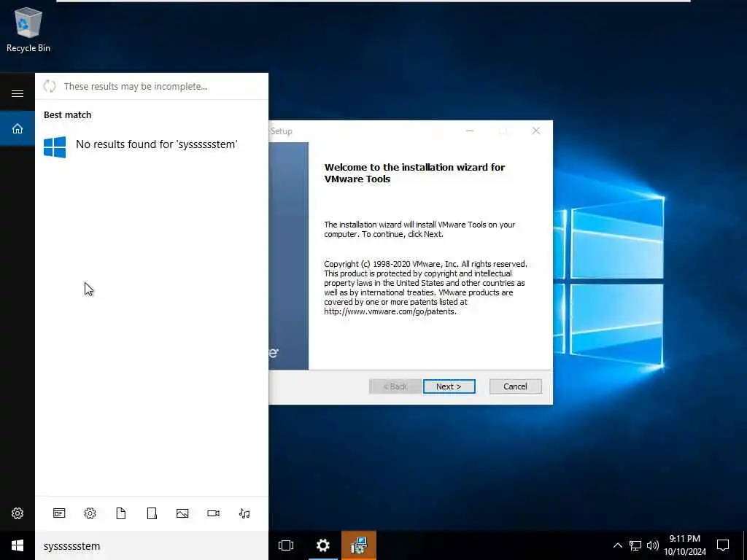Filter search results by Settings gear icon

pyautogui.click(x=90, y=513)
